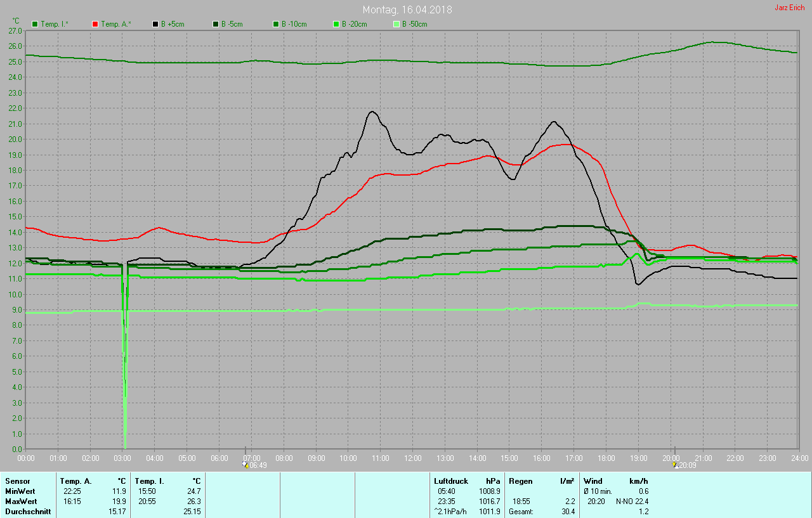The width and height of the screenshot is (812, 518).
Task: Click the red 'Jarz Erich' label
Action: 790,8
